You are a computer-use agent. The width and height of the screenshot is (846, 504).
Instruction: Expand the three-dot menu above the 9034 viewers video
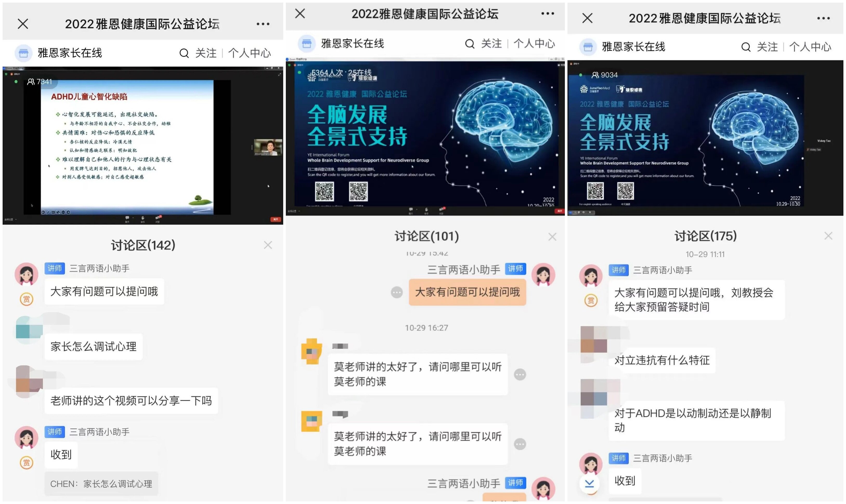[824, 18]
